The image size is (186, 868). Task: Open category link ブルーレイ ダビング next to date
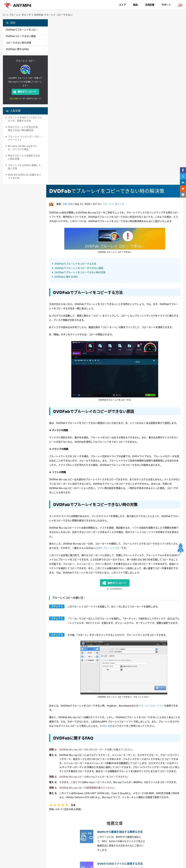[113, 204]
